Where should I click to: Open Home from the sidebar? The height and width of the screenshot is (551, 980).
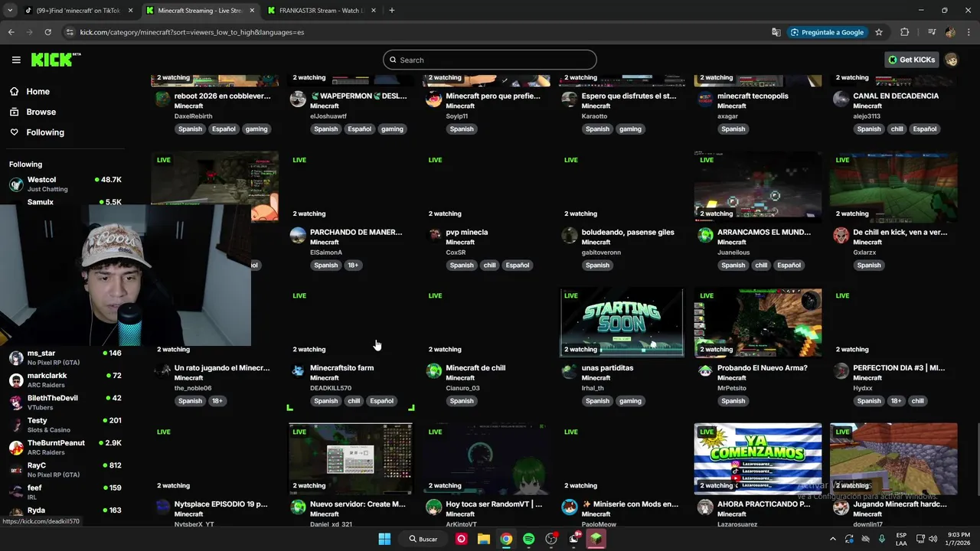click(x=38, y=92)
